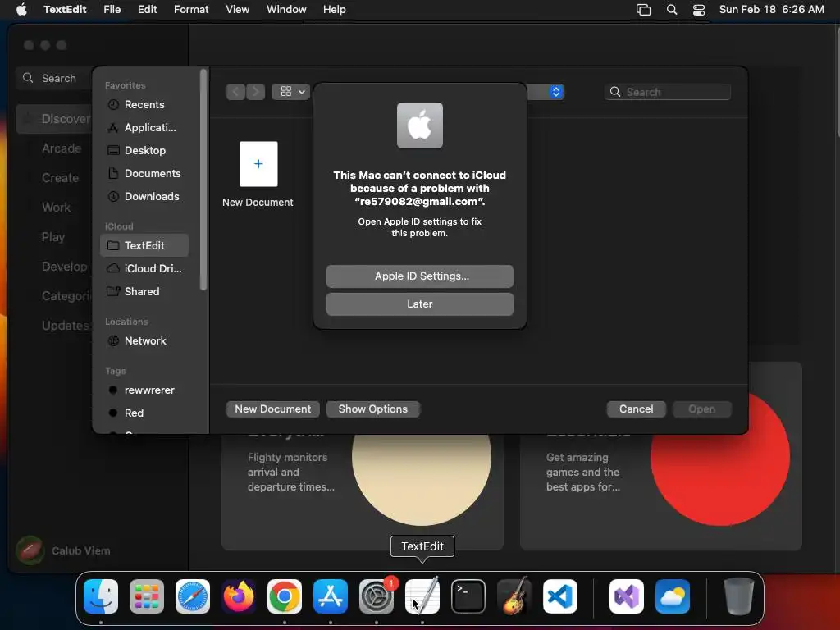Go forward in the file browser
840x630 pixels.
coord(256,92)
